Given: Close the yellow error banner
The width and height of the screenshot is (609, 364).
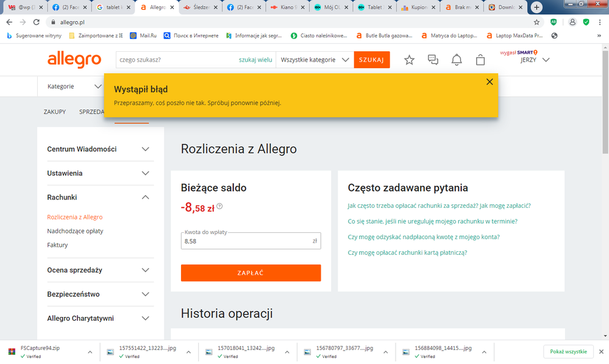Looking at the screenshot, I should [x=490, y=82].
